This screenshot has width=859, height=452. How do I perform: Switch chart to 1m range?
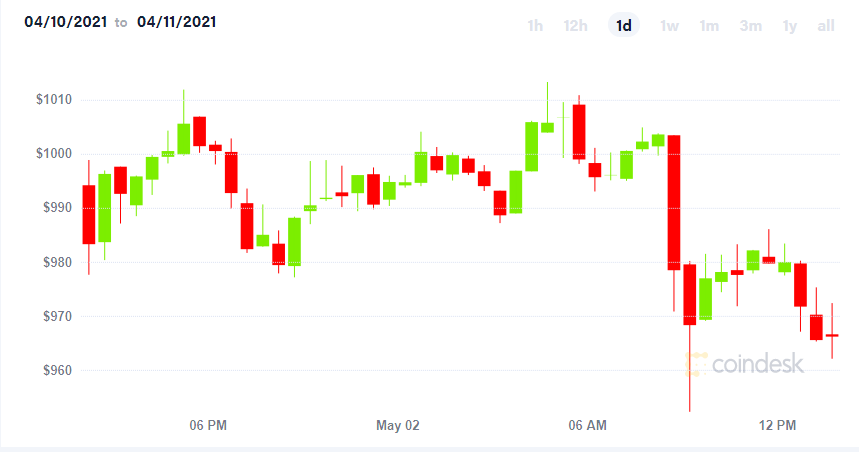pyautogui.click(x=709, y=26)
